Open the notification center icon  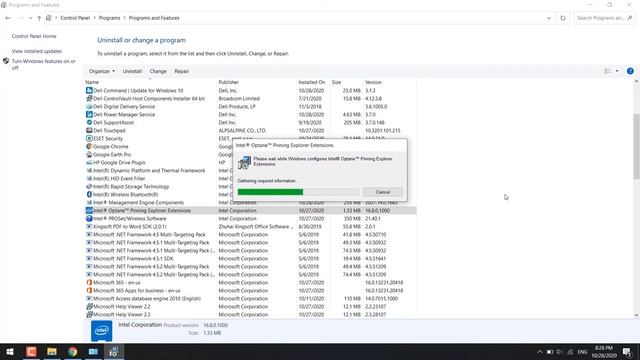coord(627,352)
